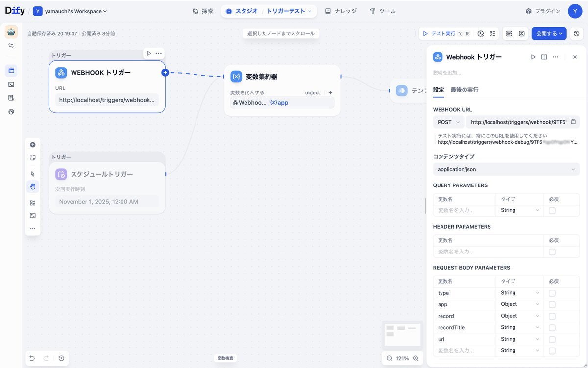Open the ツール Tools tab

click(x=383, y=11)
